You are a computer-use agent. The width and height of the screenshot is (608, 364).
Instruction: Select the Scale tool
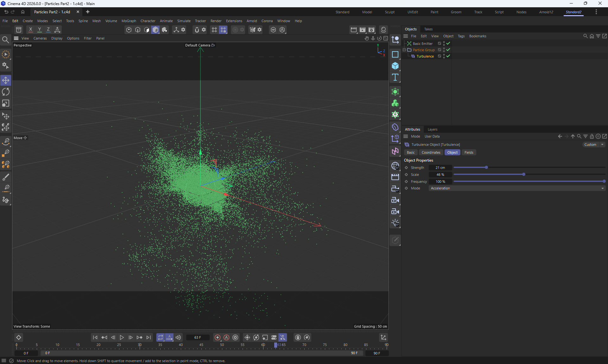click(x=6, y=103)
